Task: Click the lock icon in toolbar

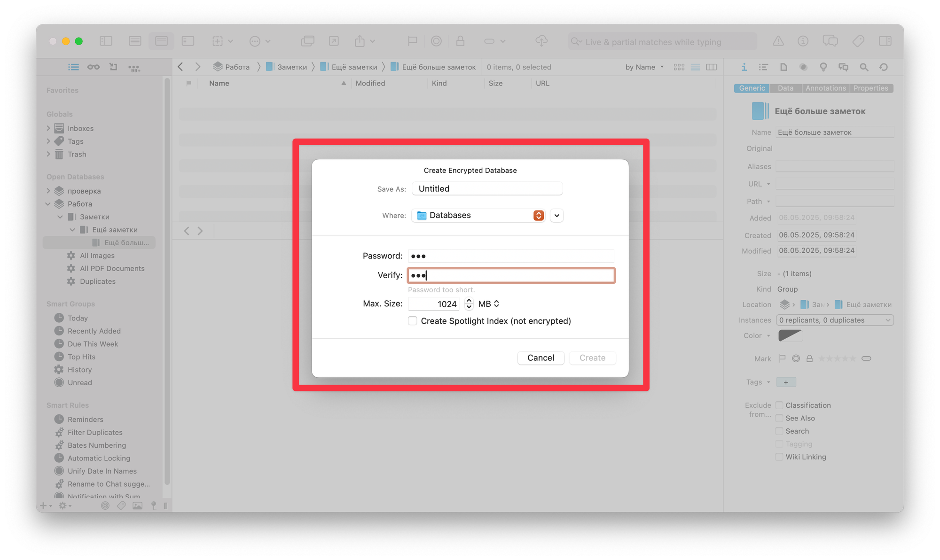Action: 460,41
